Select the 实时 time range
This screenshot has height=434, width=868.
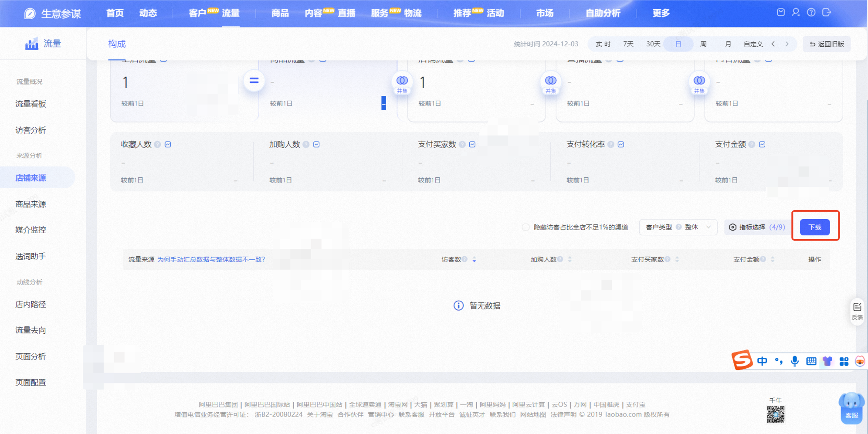[x=603, y=44]
